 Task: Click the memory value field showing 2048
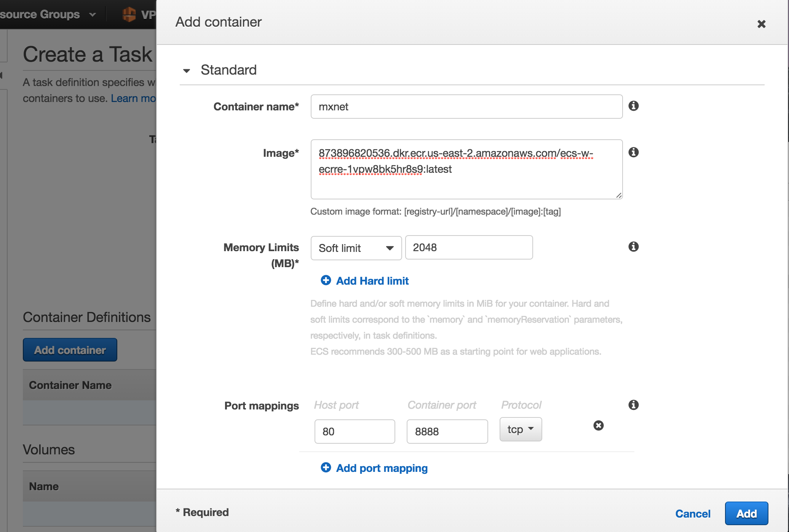pos(469,247)
